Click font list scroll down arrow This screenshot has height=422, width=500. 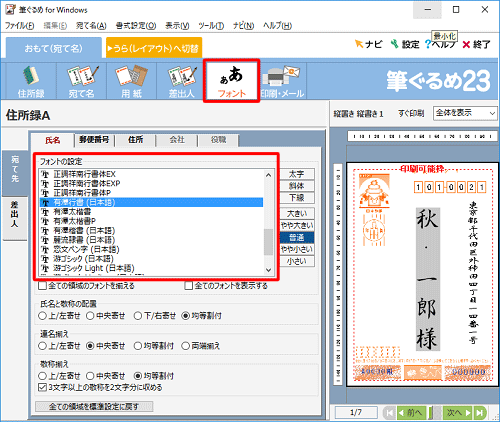(x=268, y=270)
